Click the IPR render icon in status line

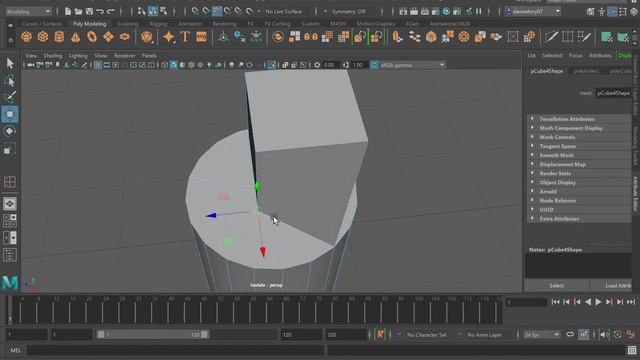(x=425, y=11)
